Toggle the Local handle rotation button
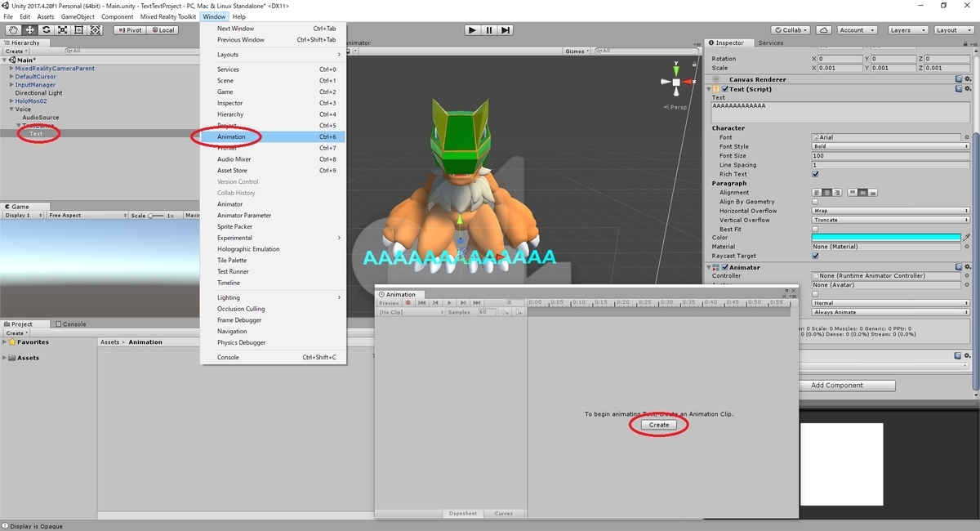 click(162, 30)
